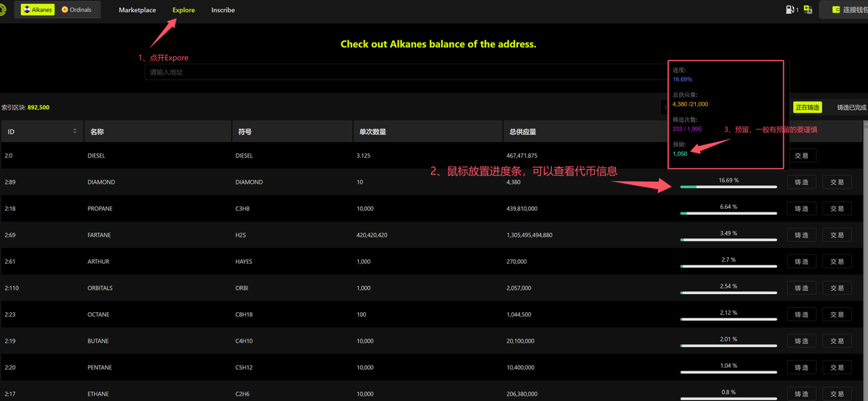Open the Explore menu item

pos(184,10)
